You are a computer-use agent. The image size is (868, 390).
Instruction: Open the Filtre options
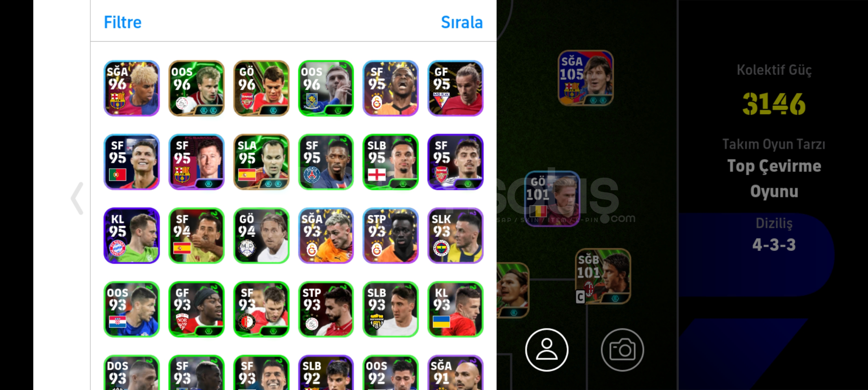123,22
